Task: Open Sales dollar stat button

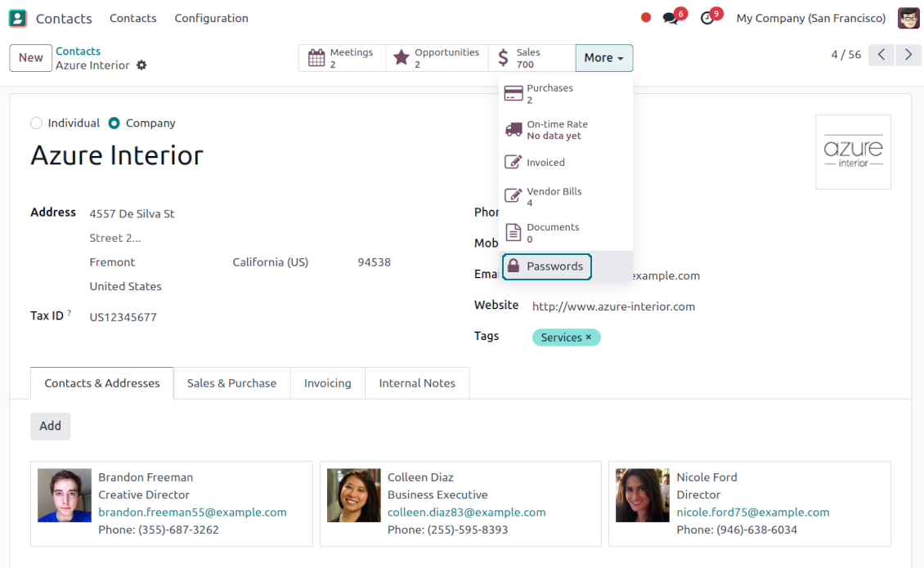Action: click(x=532, y=58)
